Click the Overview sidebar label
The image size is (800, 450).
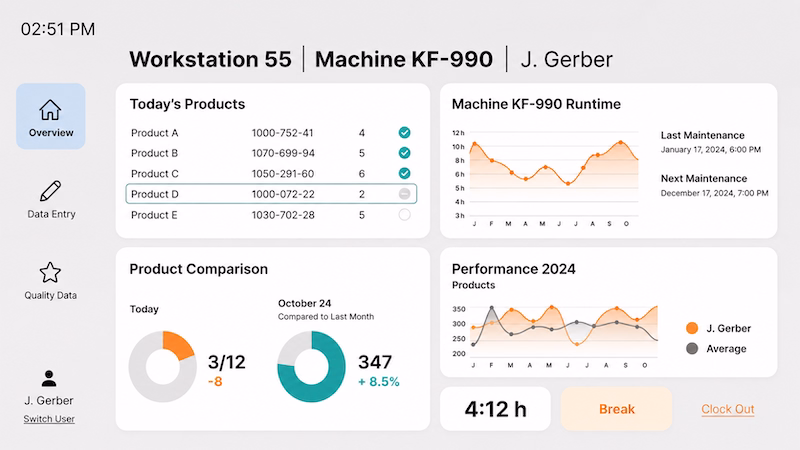click(x=51, y=133)
